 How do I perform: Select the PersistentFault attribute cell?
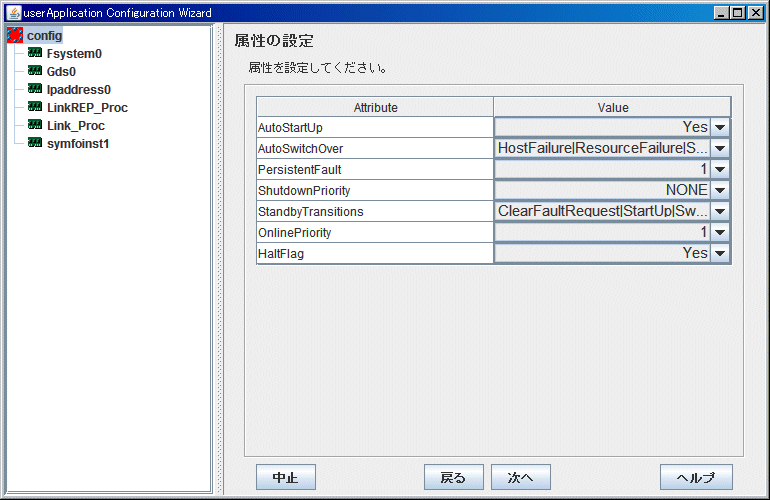point(375,170)
